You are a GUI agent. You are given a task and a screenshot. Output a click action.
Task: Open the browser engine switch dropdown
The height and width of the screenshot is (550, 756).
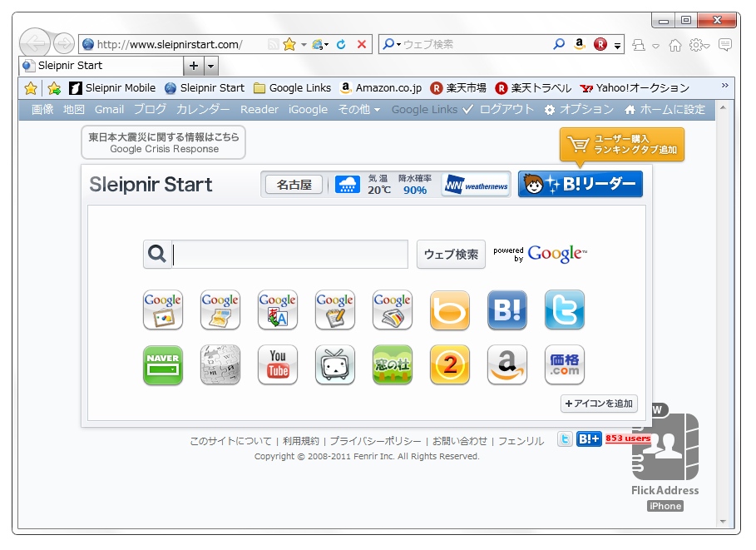321,44
